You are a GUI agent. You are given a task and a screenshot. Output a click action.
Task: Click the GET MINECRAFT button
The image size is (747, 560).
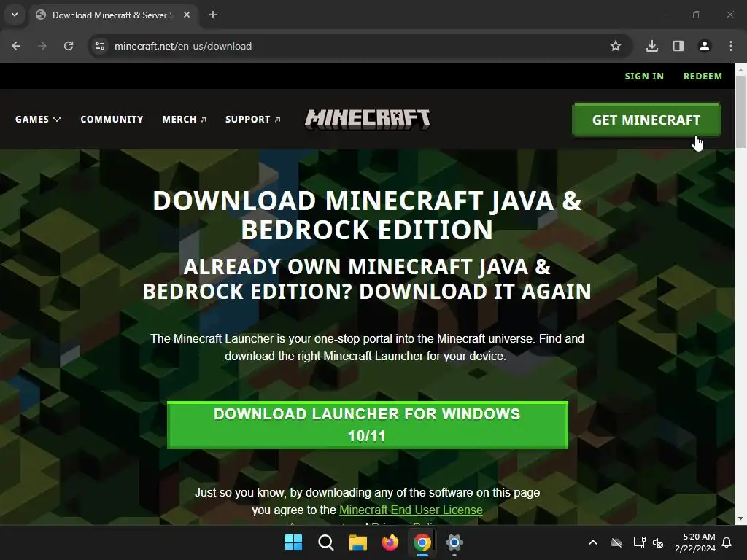pos(646,120)
